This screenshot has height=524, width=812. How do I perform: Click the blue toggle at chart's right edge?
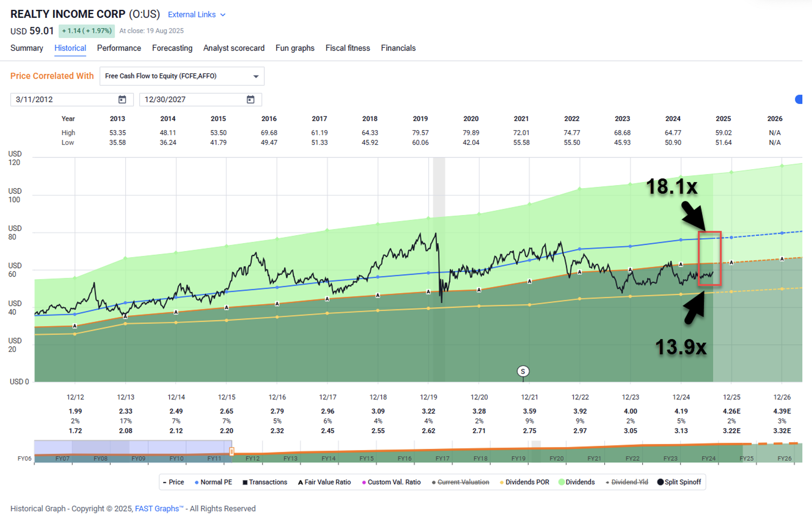799,99
